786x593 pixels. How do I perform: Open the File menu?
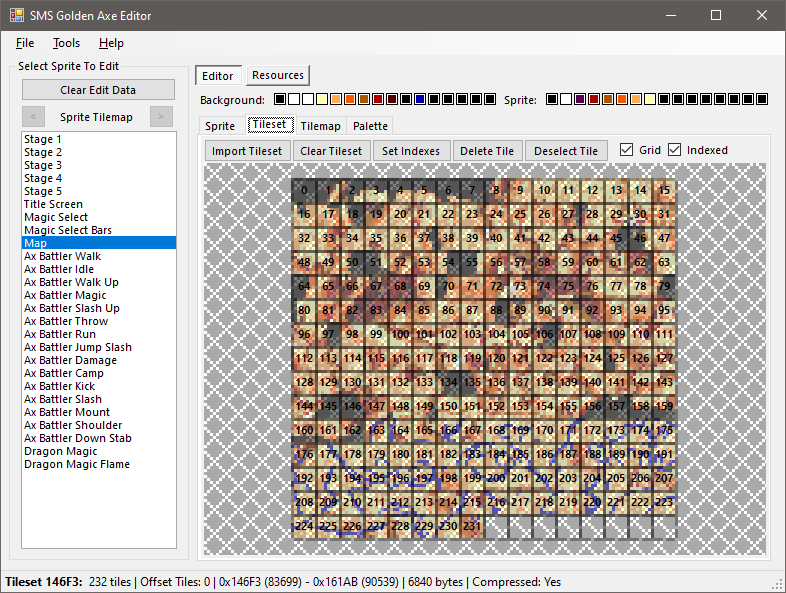[25, 43]
